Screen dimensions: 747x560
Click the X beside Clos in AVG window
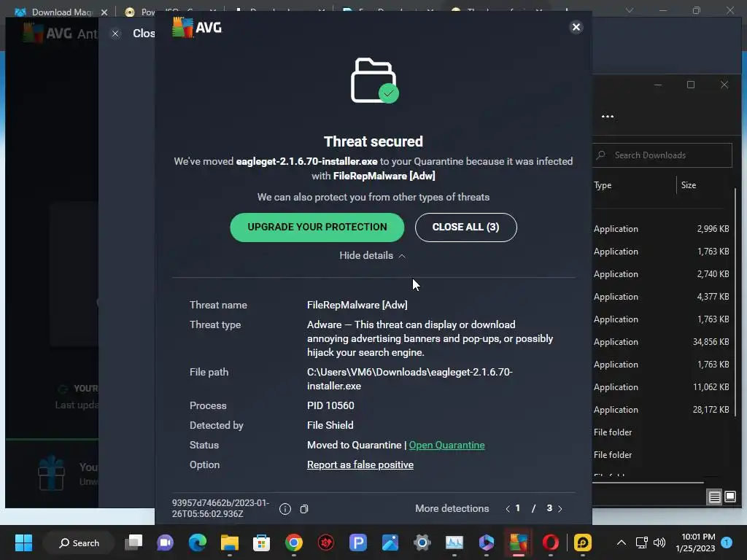[x=115, y=34]
